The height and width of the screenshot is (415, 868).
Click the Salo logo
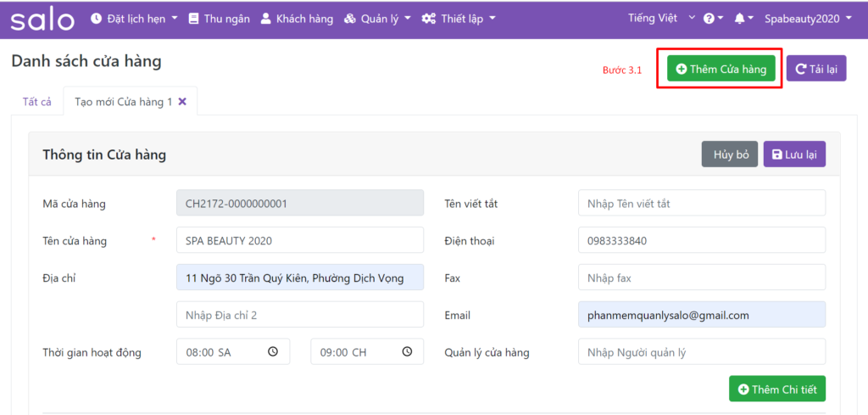pyautogui.click(x=42, y=19)
